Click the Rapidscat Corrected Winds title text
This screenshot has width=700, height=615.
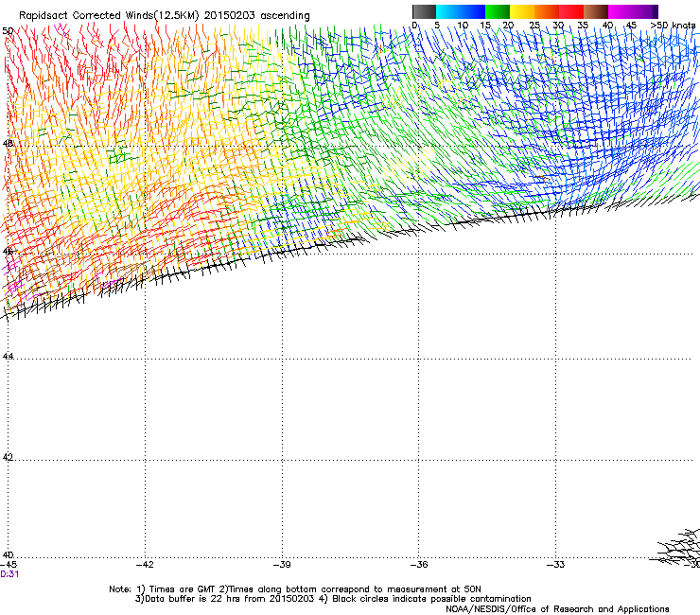[165, 15]
